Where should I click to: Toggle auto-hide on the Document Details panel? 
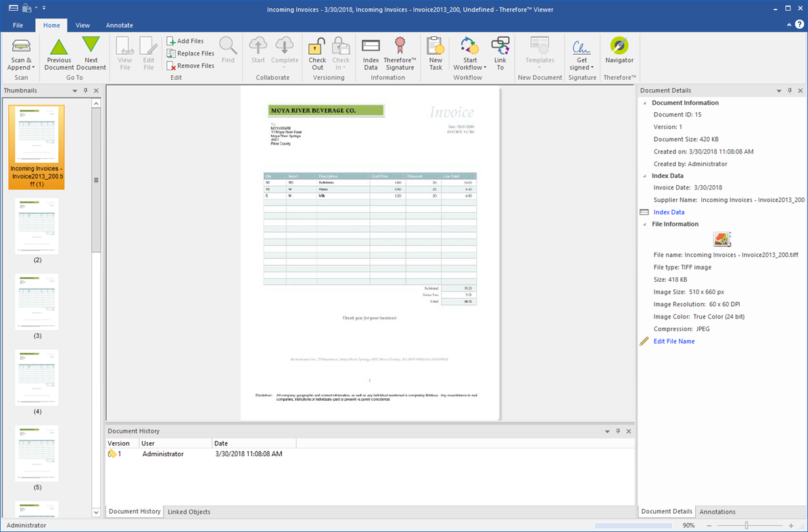[x=789, y=90]
